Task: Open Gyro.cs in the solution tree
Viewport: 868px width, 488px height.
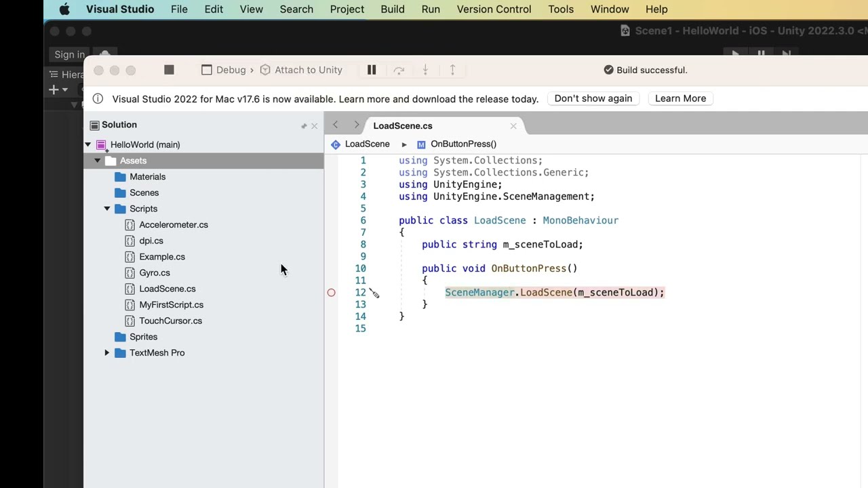Action: [x=155, y=273]
